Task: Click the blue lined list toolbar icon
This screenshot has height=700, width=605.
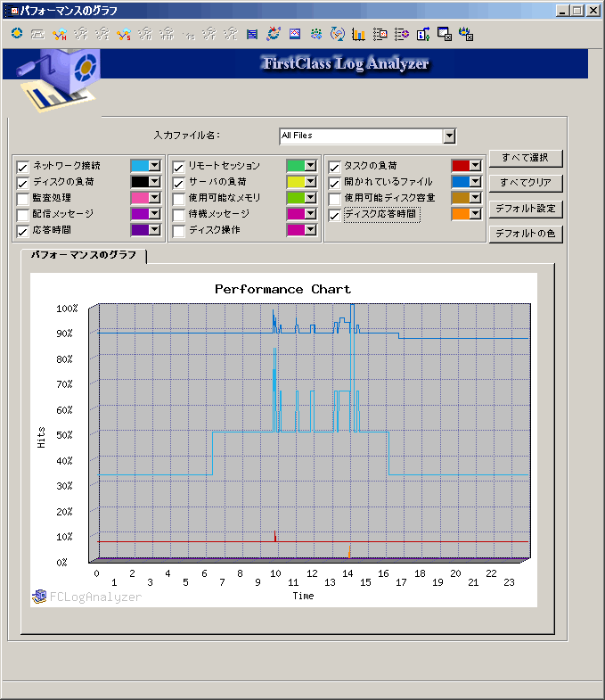Action: coord(252,35)
